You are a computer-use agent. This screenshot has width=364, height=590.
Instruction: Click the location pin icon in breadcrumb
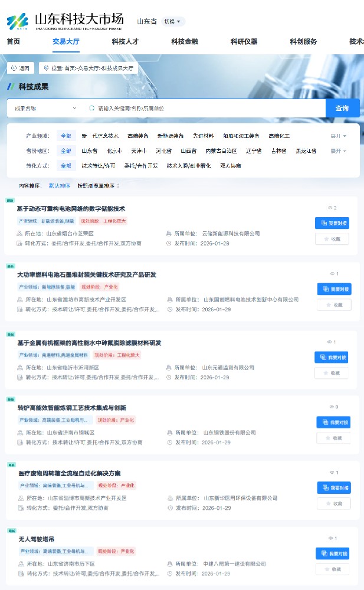coord(46,68)
